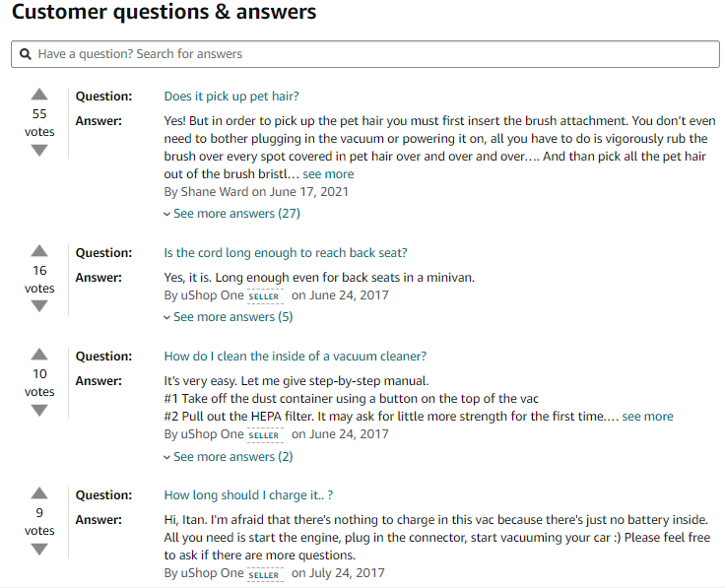Open 'How do I clean the inside' question
Viewport: 725px width, 588px height.
[295, 357]
